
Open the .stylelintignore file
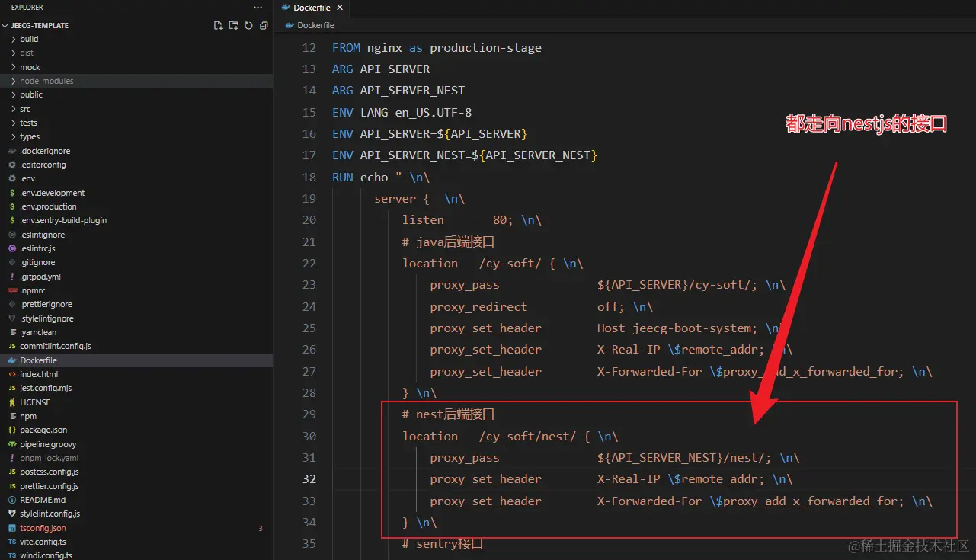136,318
